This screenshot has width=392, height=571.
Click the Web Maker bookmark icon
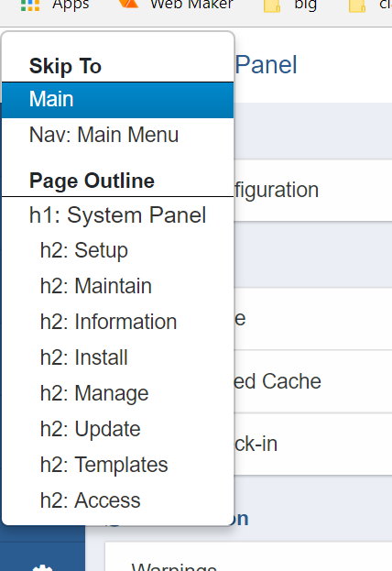click(x=128, y=4)
